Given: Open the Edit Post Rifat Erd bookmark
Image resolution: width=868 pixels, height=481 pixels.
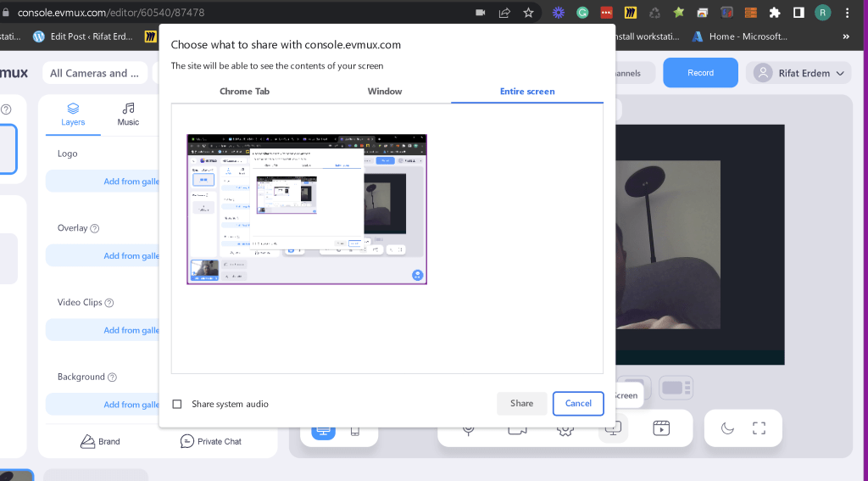Looking at the screenshot, I should 83,36.
